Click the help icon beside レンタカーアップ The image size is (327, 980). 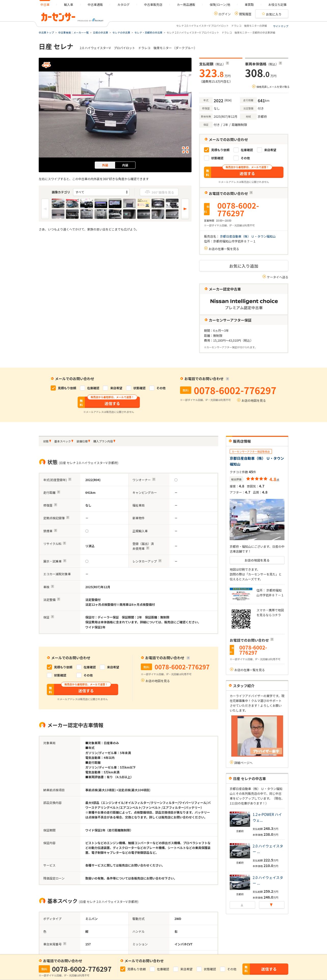(x=160, y=561)
